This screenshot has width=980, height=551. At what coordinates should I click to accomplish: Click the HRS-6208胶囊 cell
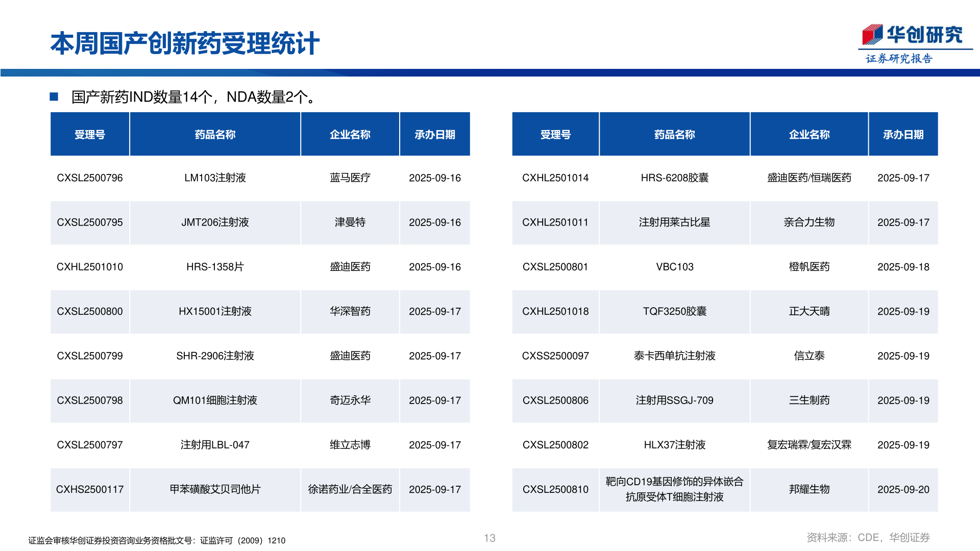tap(674, 178)
